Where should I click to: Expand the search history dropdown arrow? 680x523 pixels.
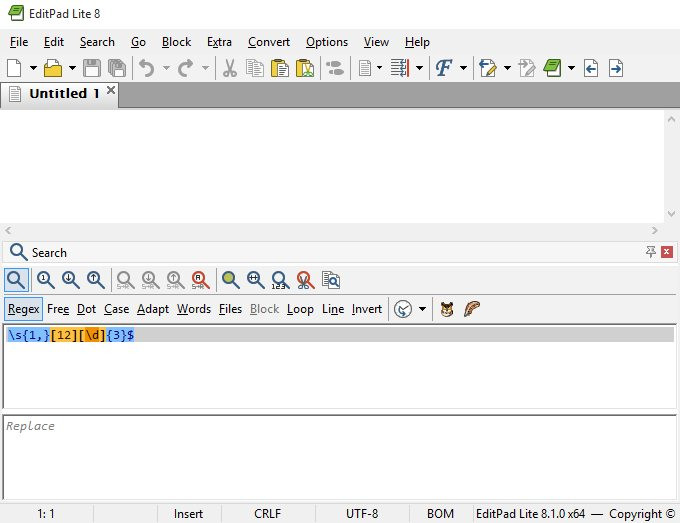click(x=422, y=309)
